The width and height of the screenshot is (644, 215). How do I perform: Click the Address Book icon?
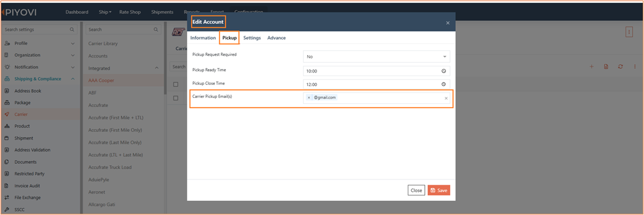pyautogui.click(x=7, y=91)
